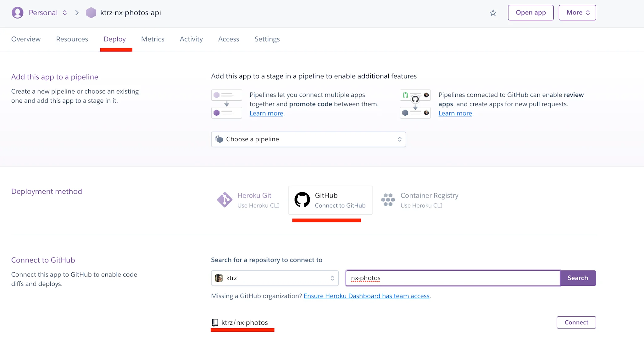Connect the ktrz/nx-photos repository

tap(576, 322)
